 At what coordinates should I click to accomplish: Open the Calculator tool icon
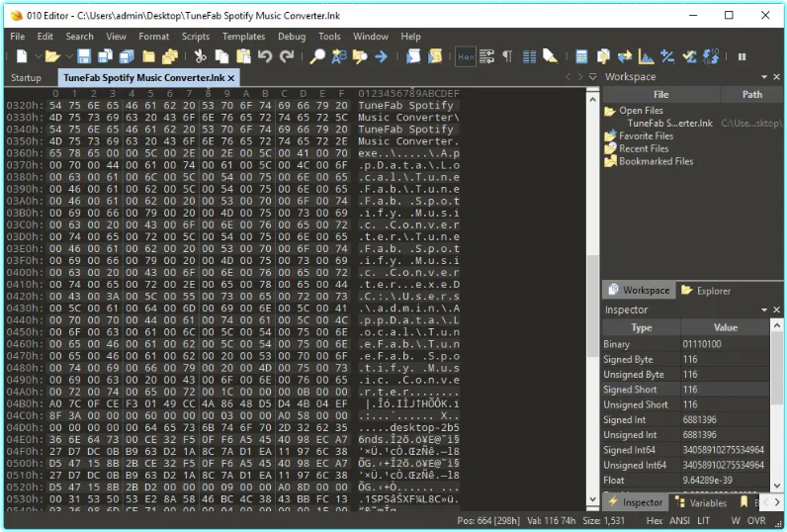point(581,56)
